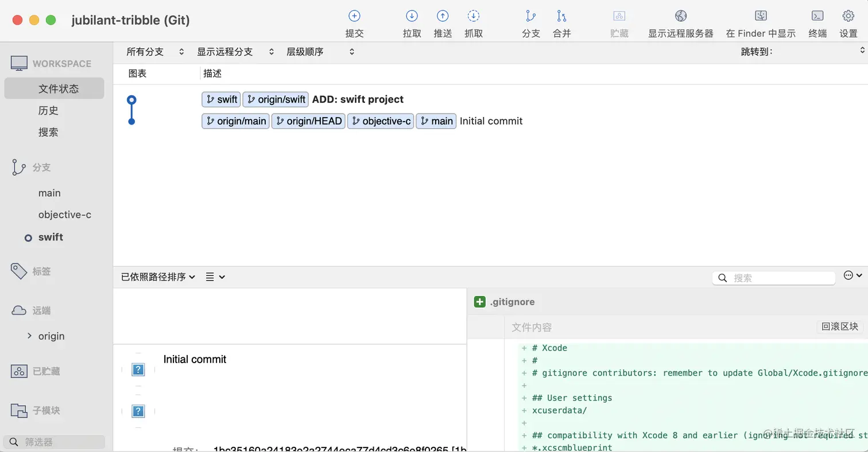Click the 抓取 (fetch) toolbar icon
Viewport: 868px width, 452px height.
coord(474,16)
